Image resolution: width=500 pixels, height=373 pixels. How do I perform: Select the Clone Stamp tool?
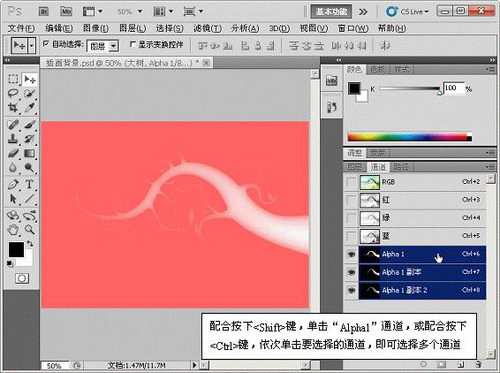pyautogui.click(x=13, y=139)
